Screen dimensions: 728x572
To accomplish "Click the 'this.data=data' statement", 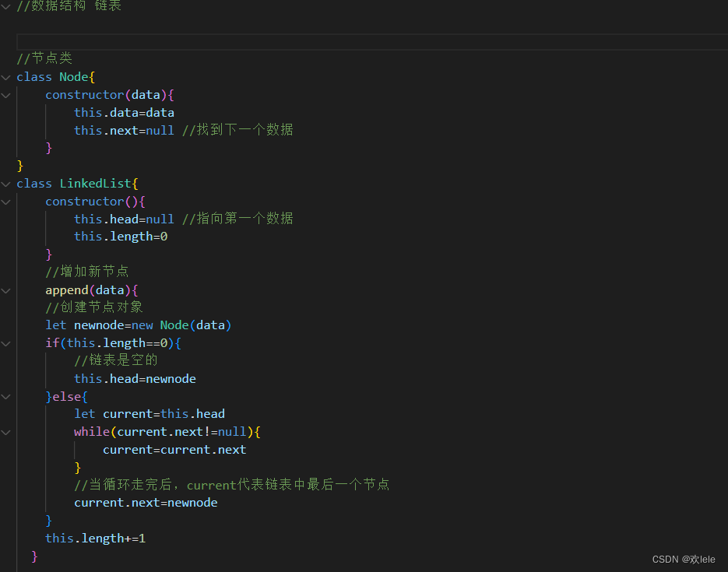I will 124,113.
